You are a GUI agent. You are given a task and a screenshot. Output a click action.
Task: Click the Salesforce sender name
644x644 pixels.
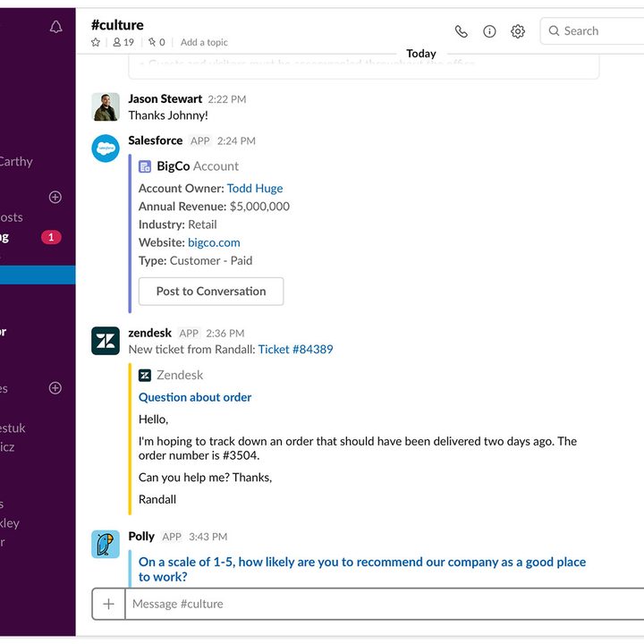point(156,140)
